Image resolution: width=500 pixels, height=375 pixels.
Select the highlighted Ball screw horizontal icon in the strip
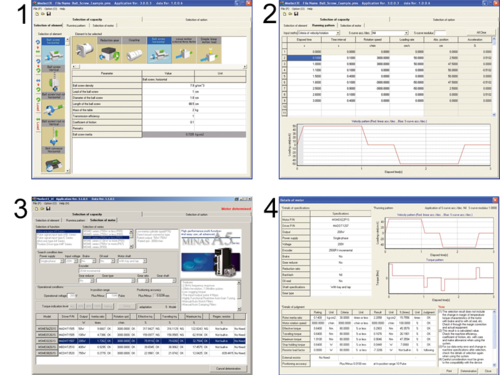tap(159, 50)
